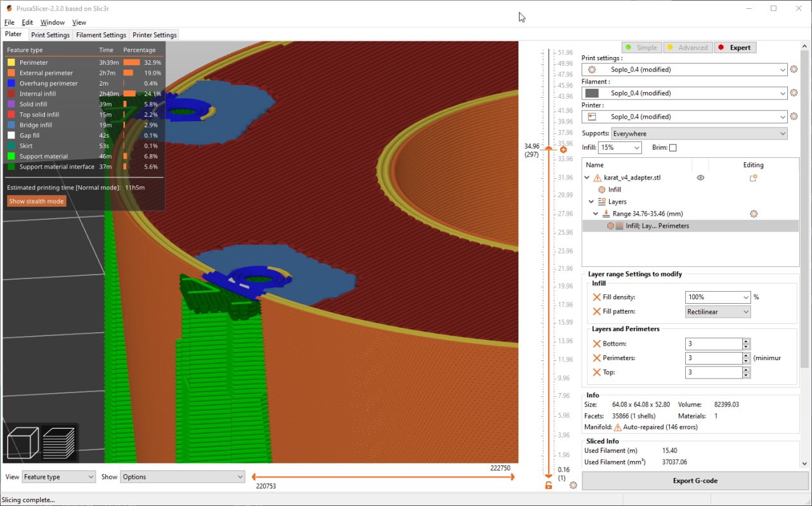Switch to Simple mode
Screen dimensions: 812x506
point(641,48)
